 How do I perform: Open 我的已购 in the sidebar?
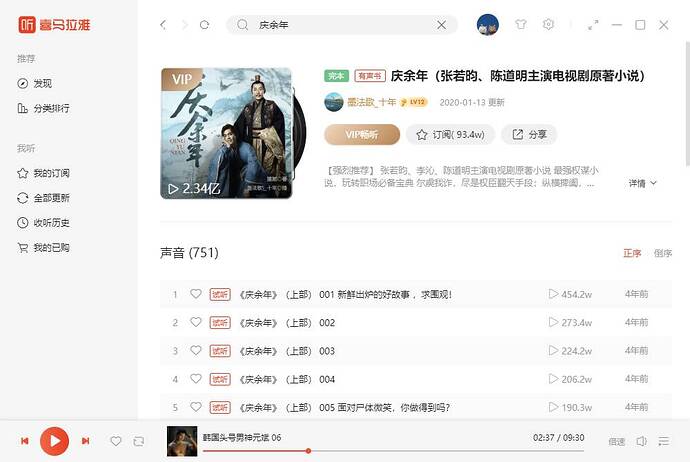tap(43, 248)
